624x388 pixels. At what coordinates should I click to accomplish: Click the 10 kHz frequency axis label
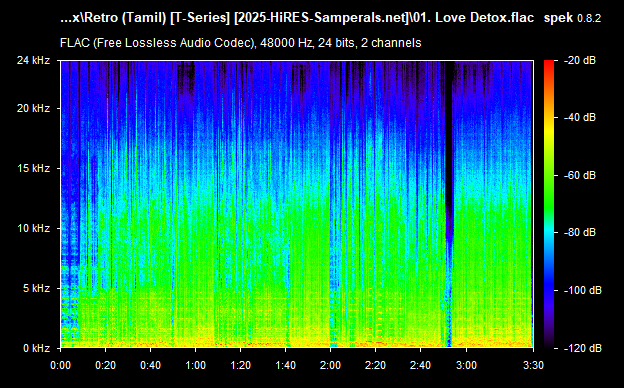point(33,228)
